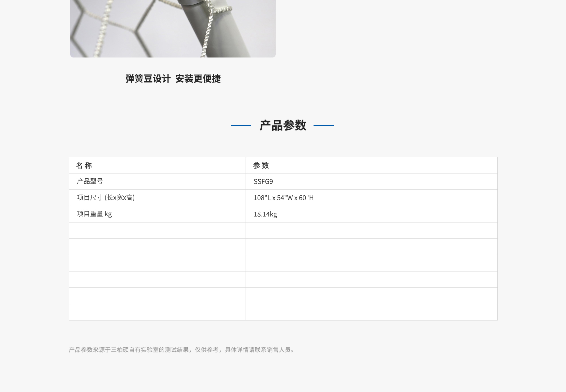Viewport: 566px width, 392px height.
Task: Click empty cell directly below "18.14kg"
Action: (371, 231)
